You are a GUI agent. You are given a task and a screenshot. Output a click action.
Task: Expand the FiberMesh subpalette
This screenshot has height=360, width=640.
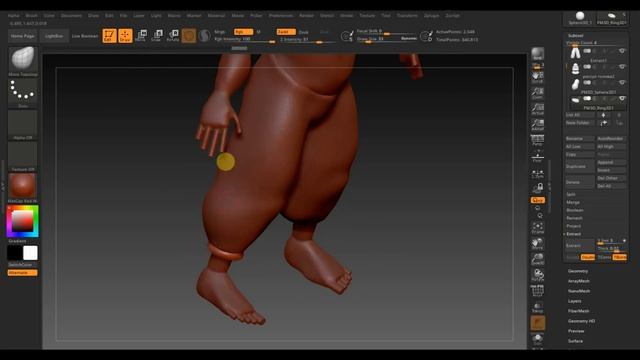pyautogui.click(x=579, y=311)
